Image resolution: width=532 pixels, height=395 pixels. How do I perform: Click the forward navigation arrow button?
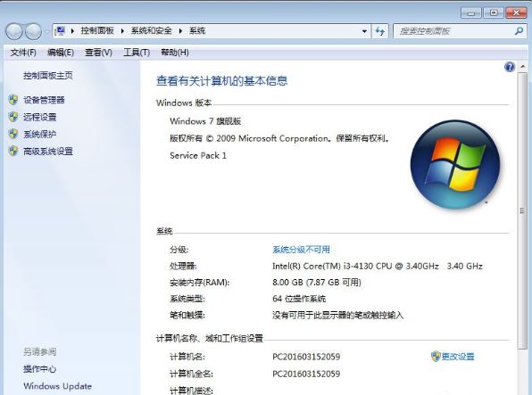click(33, 31)
